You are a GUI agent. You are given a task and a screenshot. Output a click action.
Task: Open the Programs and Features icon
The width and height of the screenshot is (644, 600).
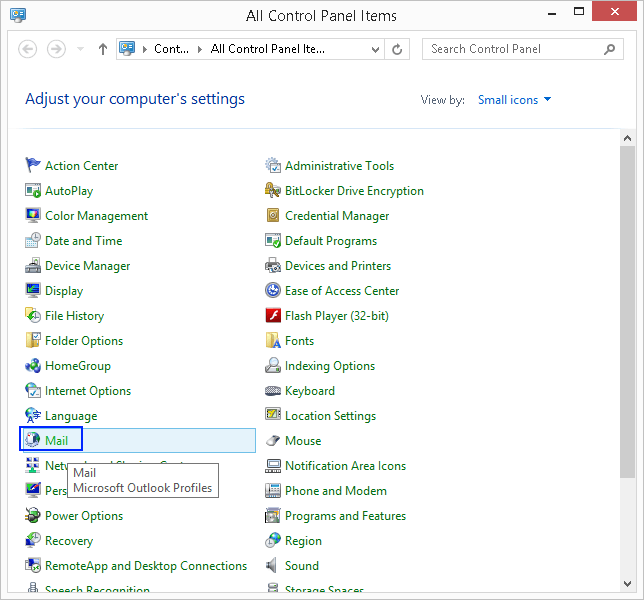273,515
